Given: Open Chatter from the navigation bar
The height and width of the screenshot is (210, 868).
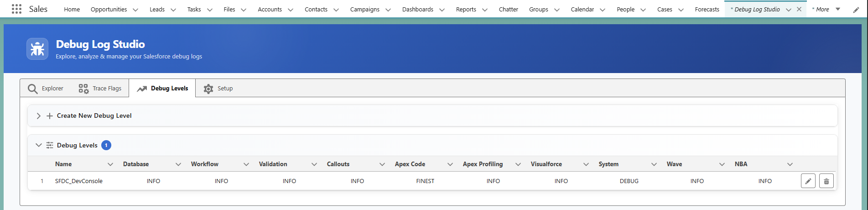Looking at the screenshot, I should (508, 9).
